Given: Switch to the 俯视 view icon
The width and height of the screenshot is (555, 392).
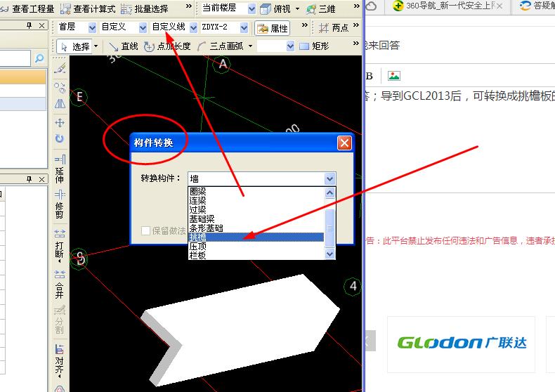Looking at the screenshot, I should [x=266, y=9].
